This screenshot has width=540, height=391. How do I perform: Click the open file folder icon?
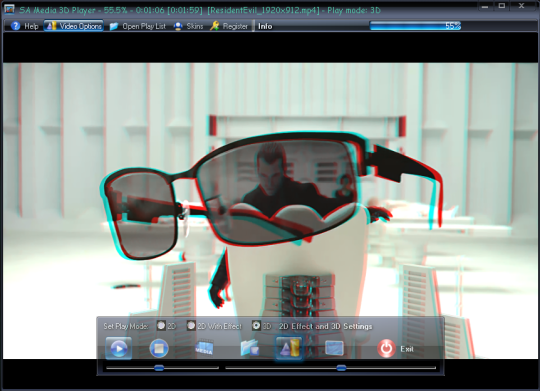[x=250, y=348]
